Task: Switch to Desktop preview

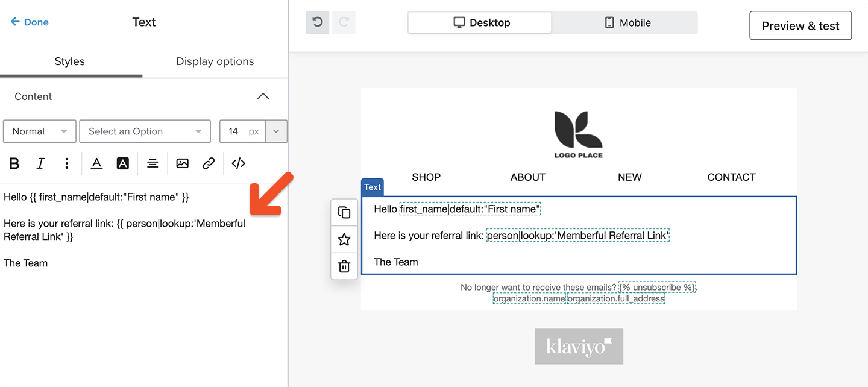Action: pyautogui.click(x=480, y=22)
